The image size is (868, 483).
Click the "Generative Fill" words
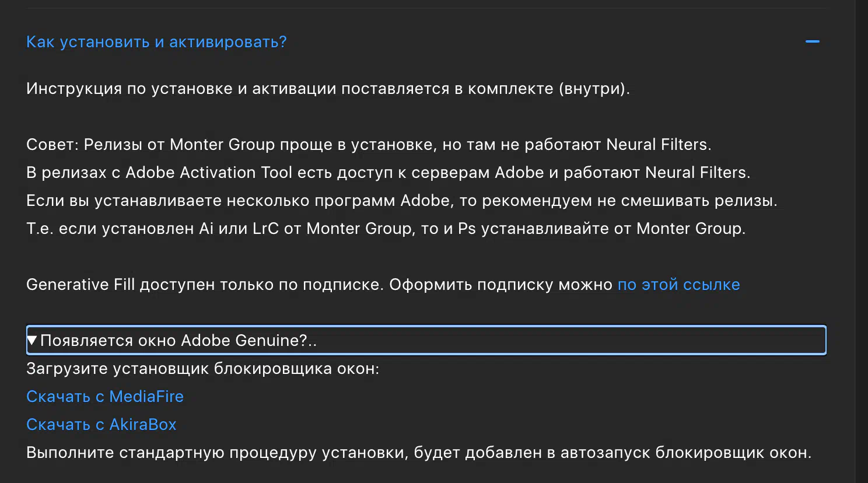(80, 285)
